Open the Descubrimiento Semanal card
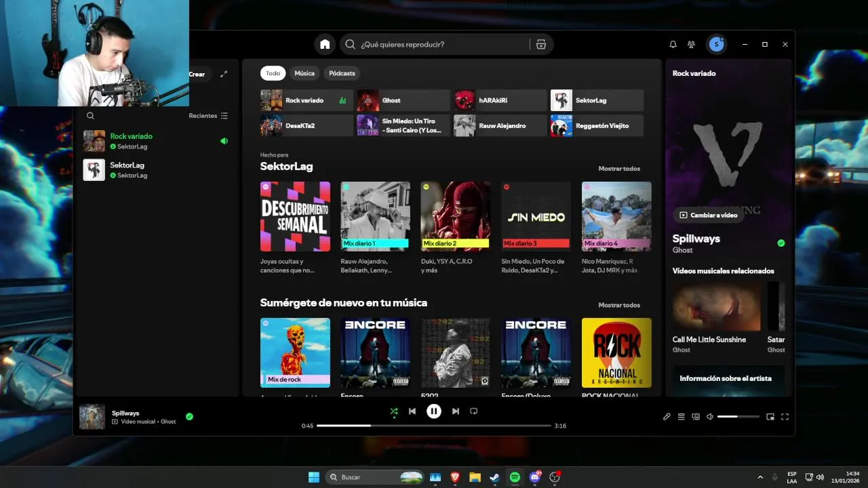Viewport: 868px width, 488px height. coord(295,227)
